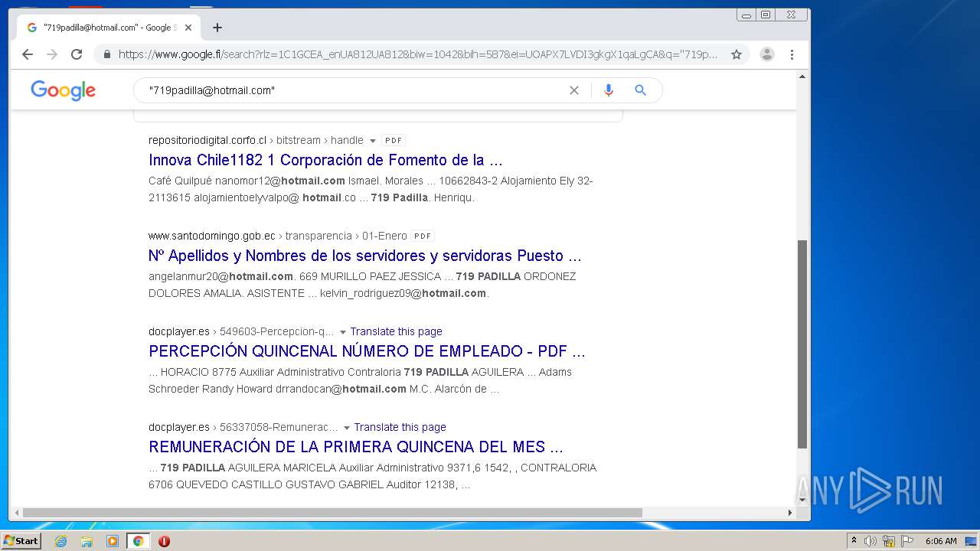
Task: Open a new tab with the plus
Action: click(x=217, y=28)
